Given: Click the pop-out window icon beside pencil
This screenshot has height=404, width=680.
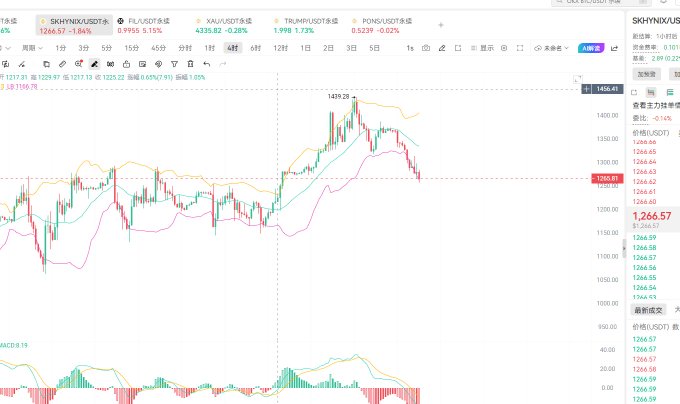Looking at the screenshot, I should click(x=458, y=48).
